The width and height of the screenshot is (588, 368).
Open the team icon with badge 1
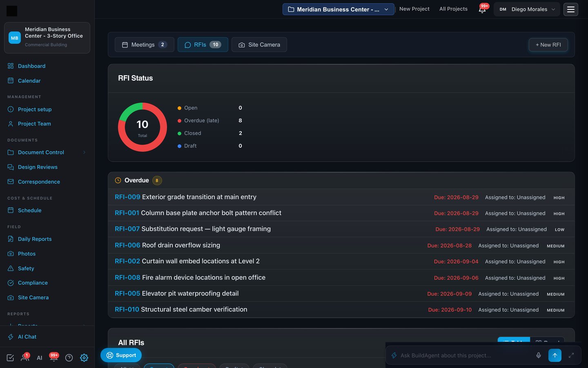click(25, 357)
